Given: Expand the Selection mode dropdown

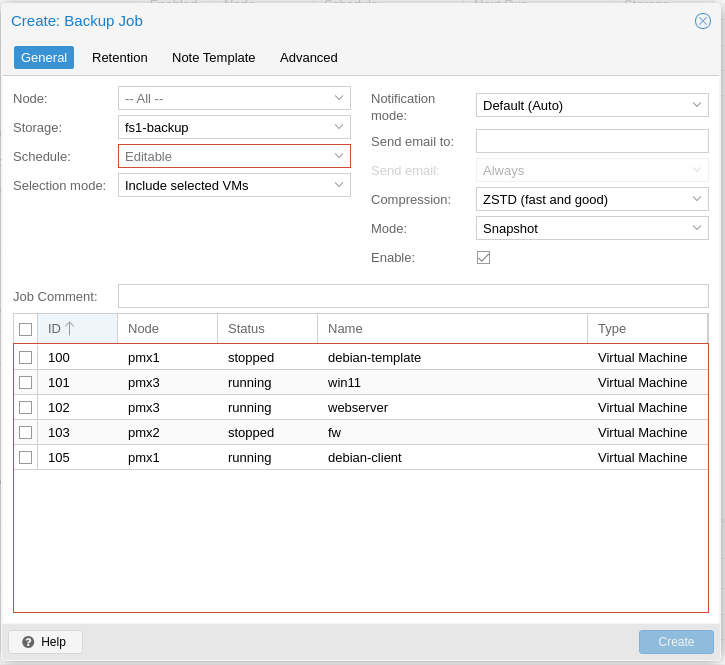Looking at the screenshot, I should tap(339, 185).
